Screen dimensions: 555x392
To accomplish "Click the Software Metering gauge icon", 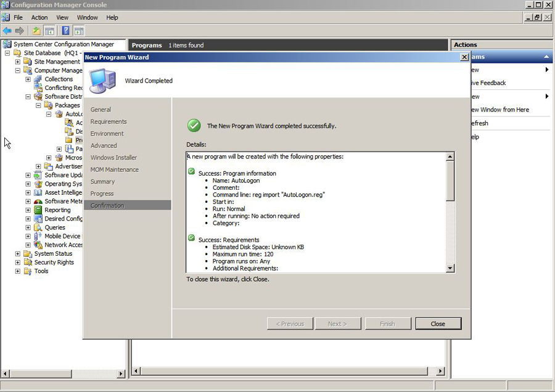I will (38, 201).
